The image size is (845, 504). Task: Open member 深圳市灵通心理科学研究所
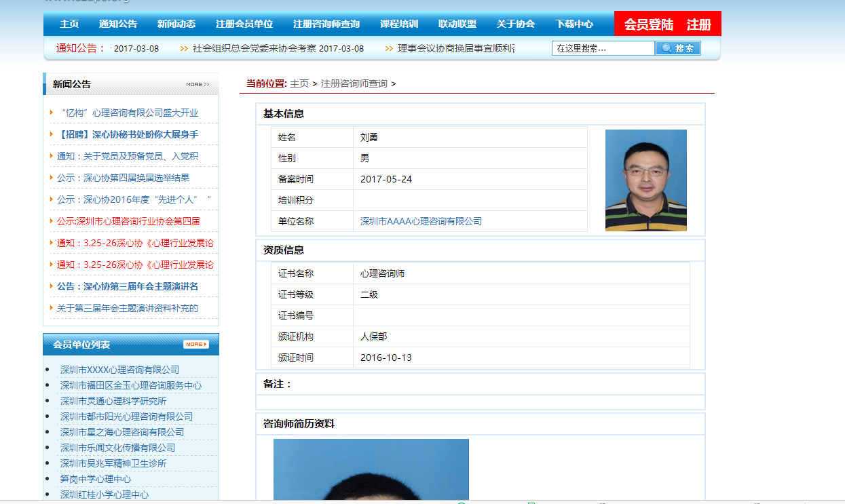[113, 401]
